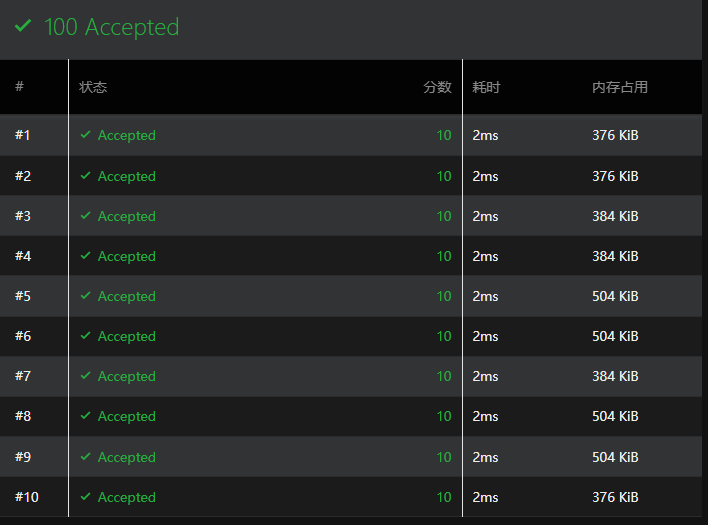Click the 耗时 column header

486,87
